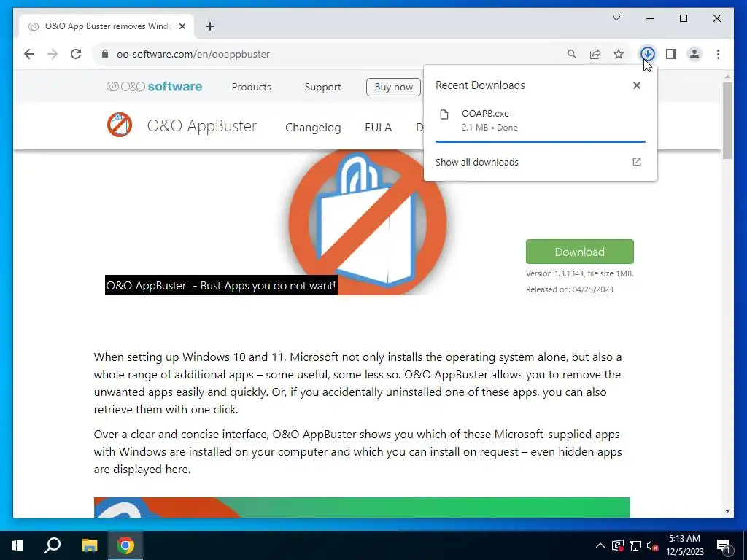
Task: Bookmark this page with star icon
Action: [x=619, y=54]
